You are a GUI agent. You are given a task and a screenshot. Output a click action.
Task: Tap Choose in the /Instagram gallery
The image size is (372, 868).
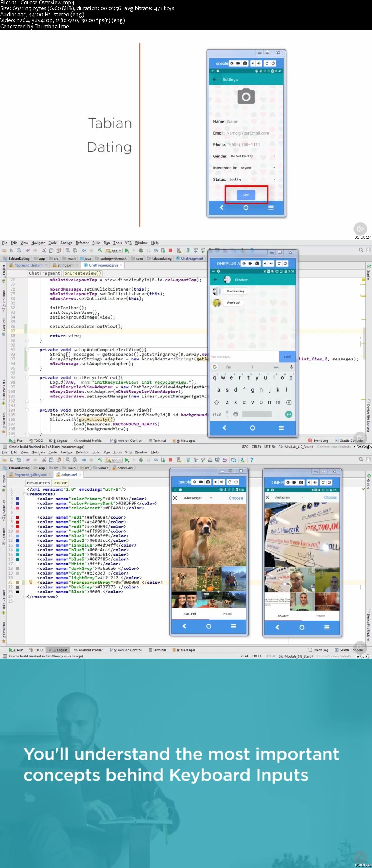[x=330, y=497]
